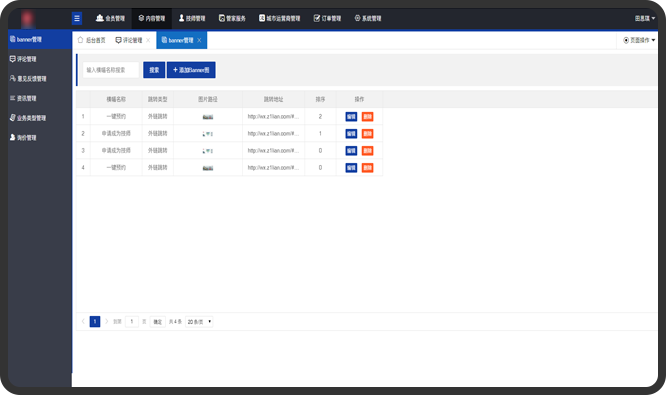This screenshot has height=395, width=666.
Task: Click the redirect URL in row 4
Action: pos(273,168)
